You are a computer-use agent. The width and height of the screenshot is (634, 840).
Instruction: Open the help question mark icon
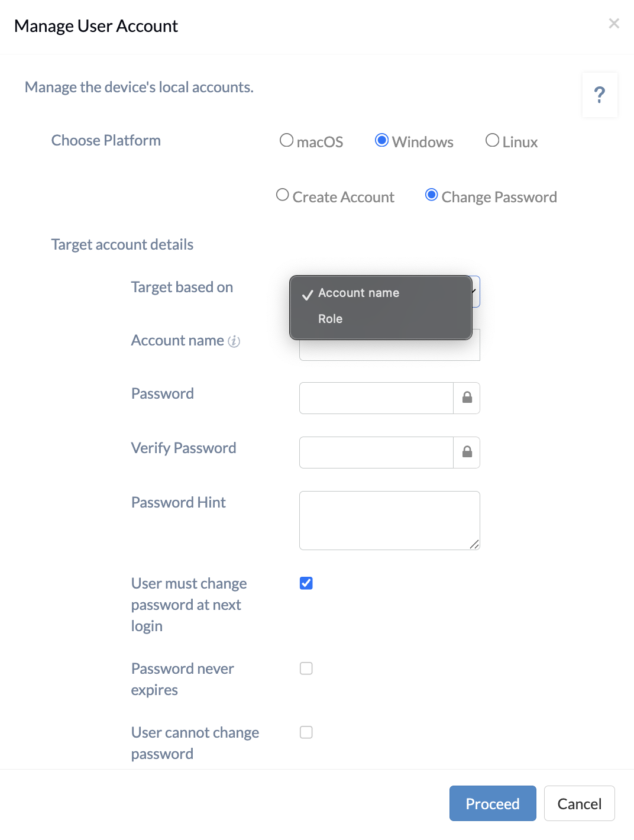tap(600, 95)
